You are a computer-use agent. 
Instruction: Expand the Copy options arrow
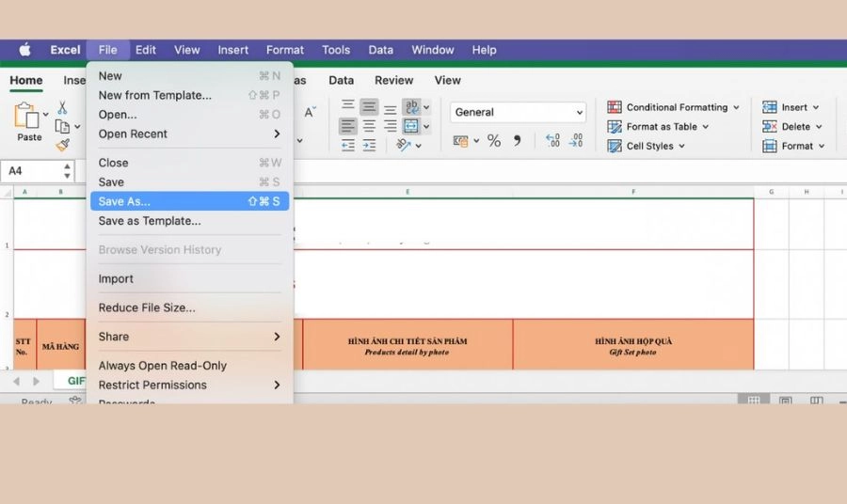[x=77, y=127]
